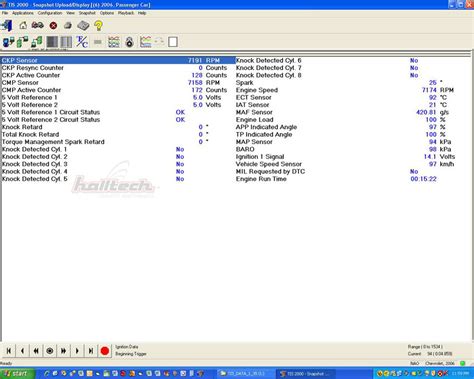Open the Help menu
The height and width of the screenshot is (379, 474).
tap(142, 13)
